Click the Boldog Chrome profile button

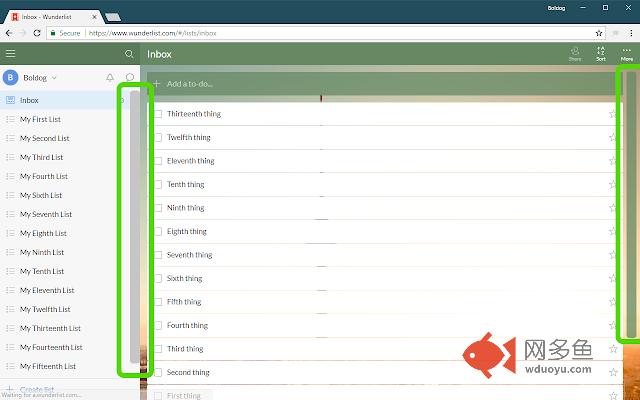point(556,8)
